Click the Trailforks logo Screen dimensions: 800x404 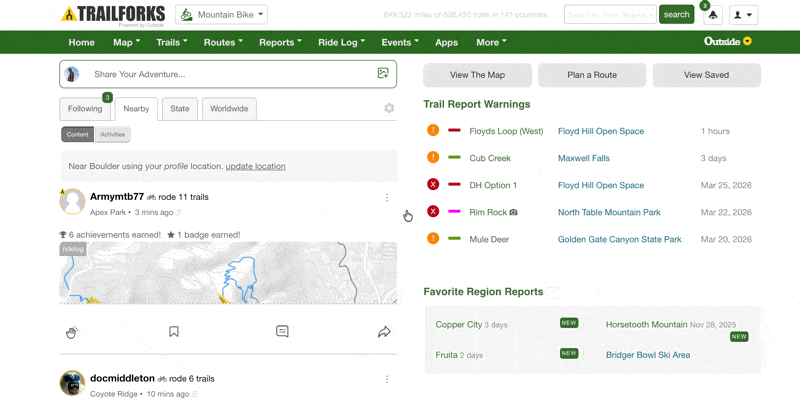pos(112,14)
